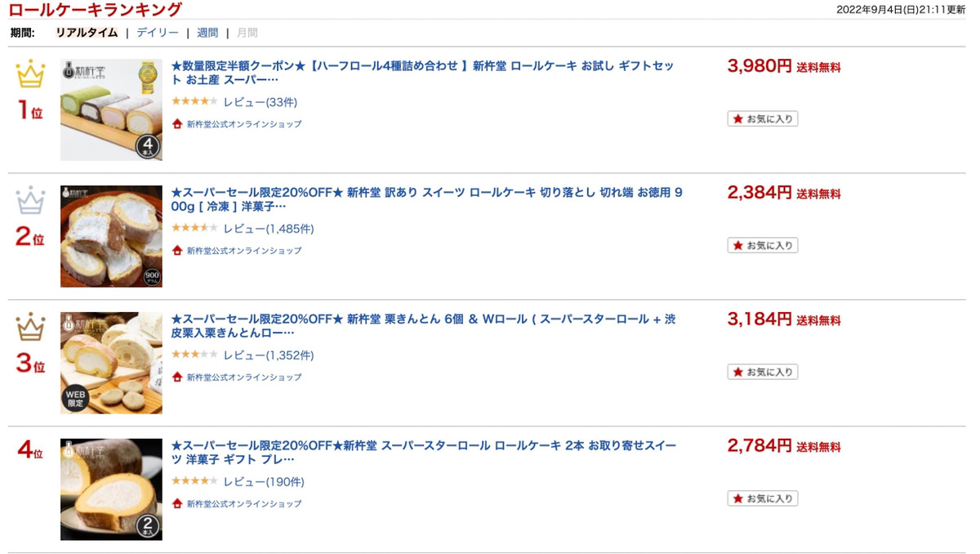Favorite the rank 3 栗きんとん item
The height and width of the screenshot is (554, 980).
click(x=763, y=372)
